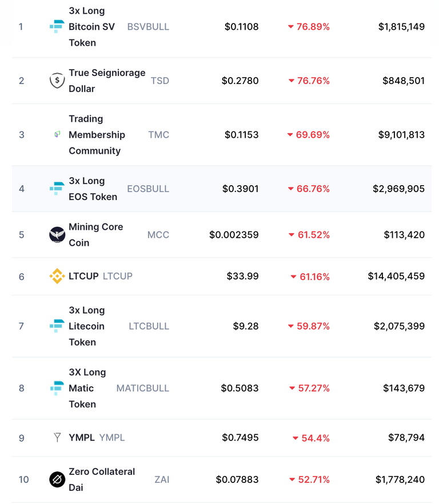Open the True Seigniorage Dollar coin page
Screen dimensions: 439x504
click(107, 81)
